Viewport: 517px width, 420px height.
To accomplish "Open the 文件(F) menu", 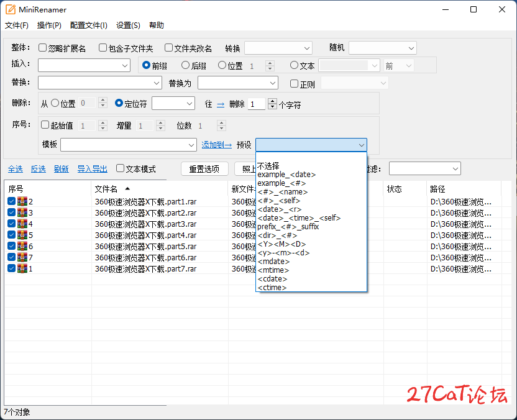I will pyautogui.click(x=17, y=25).
